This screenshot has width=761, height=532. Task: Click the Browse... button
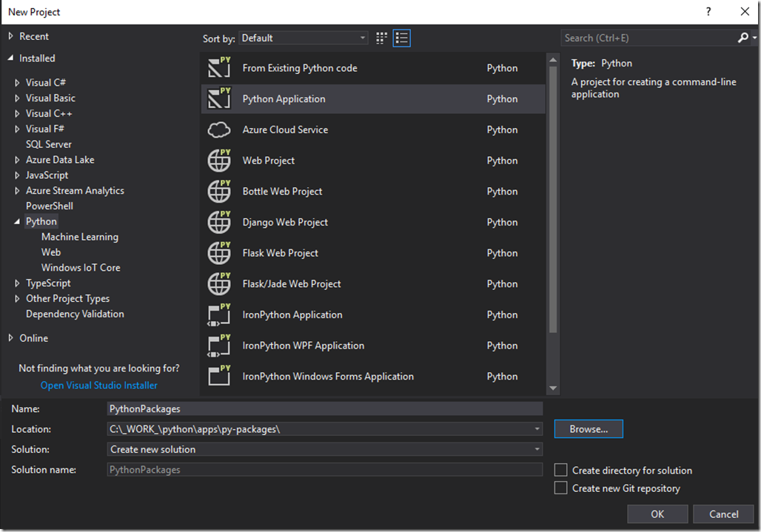589,429
